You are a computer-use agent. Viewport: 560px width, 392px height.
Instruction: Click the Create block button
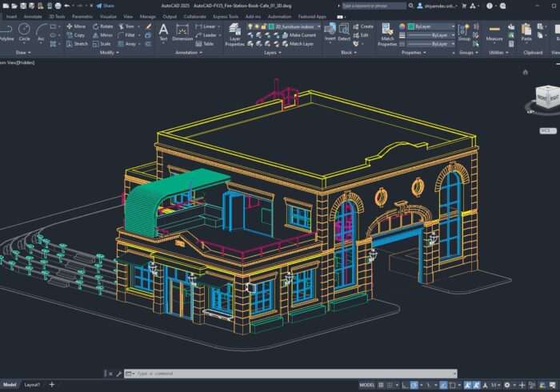click(x=363, y=26)
